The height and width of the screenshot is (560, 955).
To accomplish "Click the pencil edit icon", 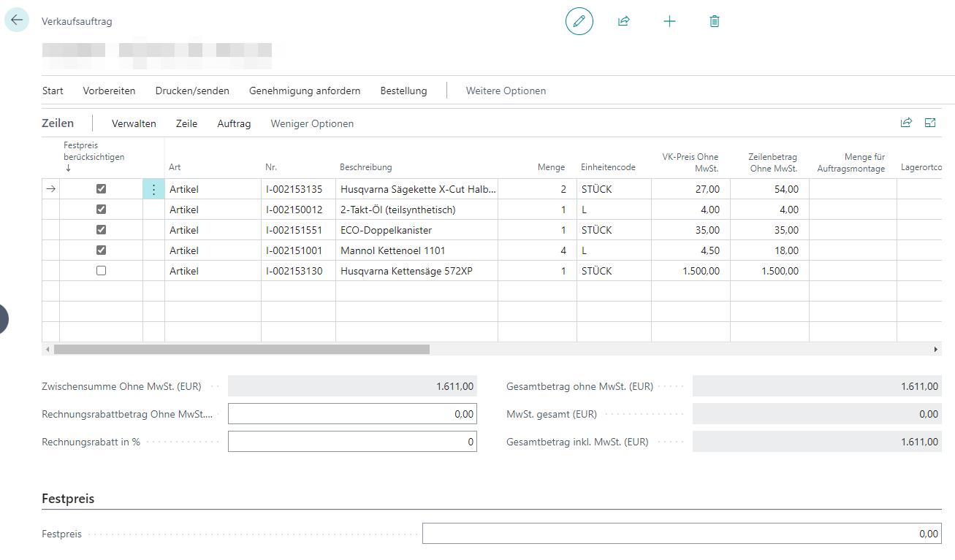I will coord(579,22).
